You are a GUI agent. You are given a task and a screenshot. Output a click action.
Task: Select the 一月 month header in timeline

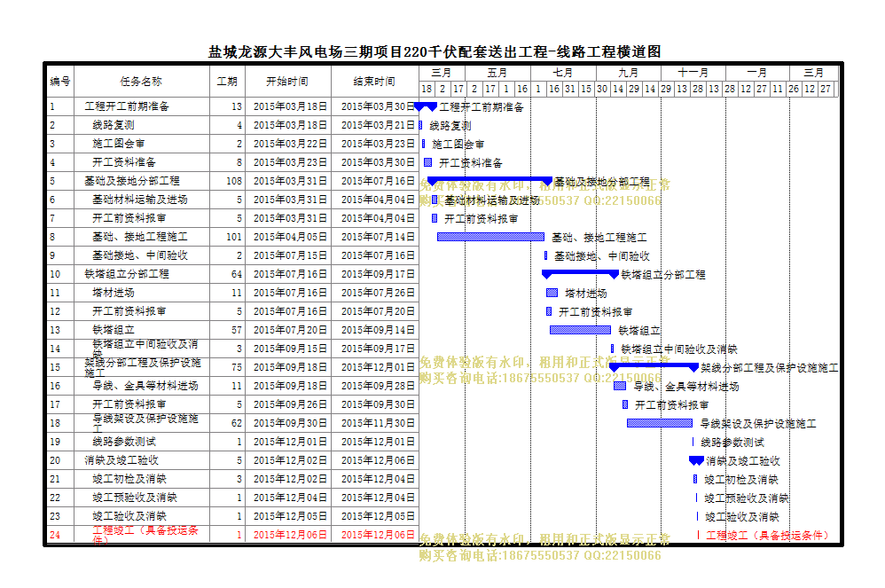coord(757,73)
